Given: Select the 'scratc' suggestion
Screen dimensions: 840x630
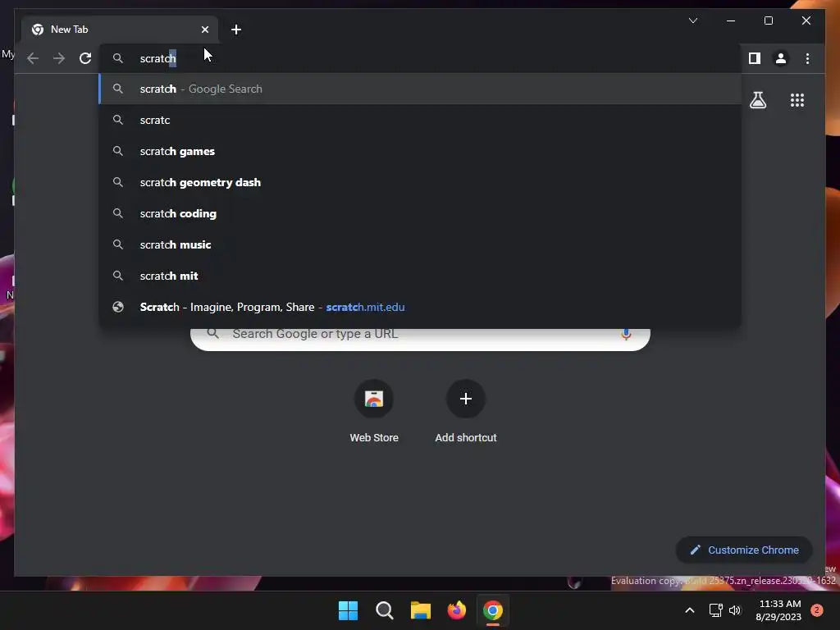Looking at the screenshot, I should pos(420,120).
